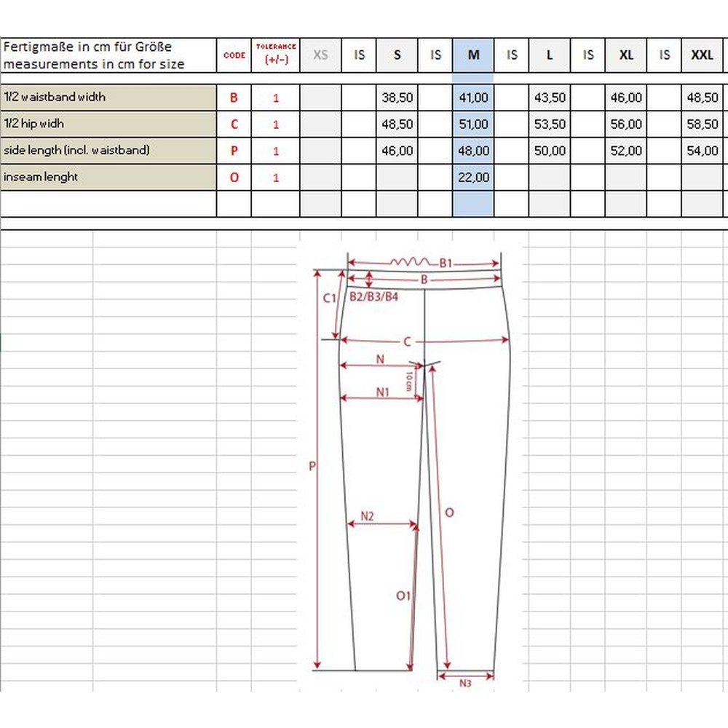
Task: Select hip width cell 53,50 for size L
Action: coord(549,124)
